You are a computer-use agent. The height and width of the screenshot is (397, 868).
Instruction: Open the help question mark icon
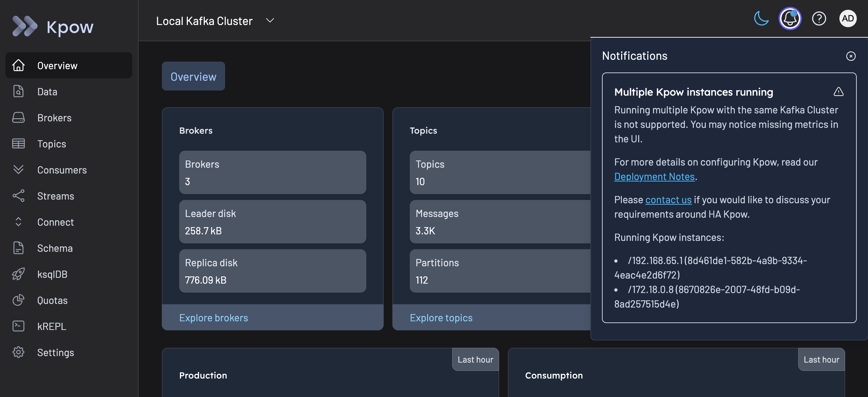coord(819,18)
